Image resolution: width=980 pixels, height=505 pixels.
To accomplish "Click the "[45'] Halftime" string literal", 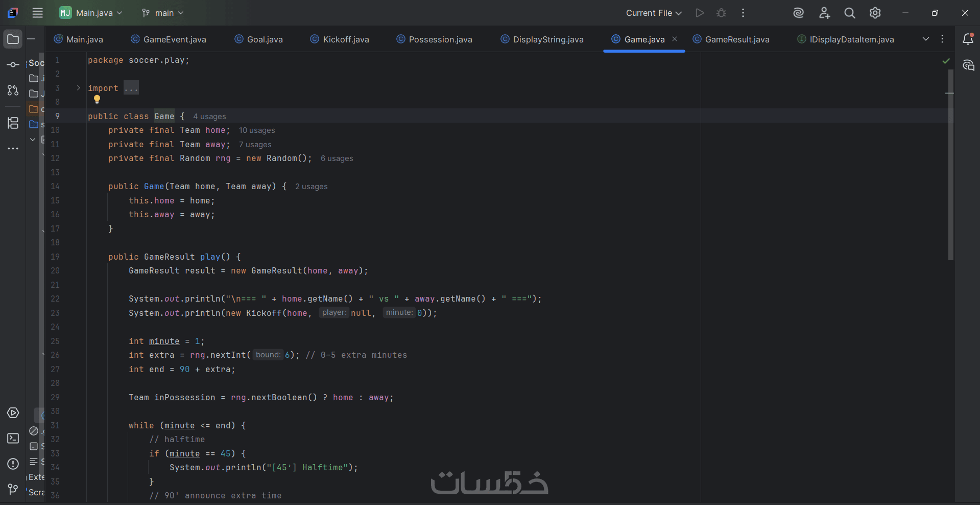I will coord(307,467).
